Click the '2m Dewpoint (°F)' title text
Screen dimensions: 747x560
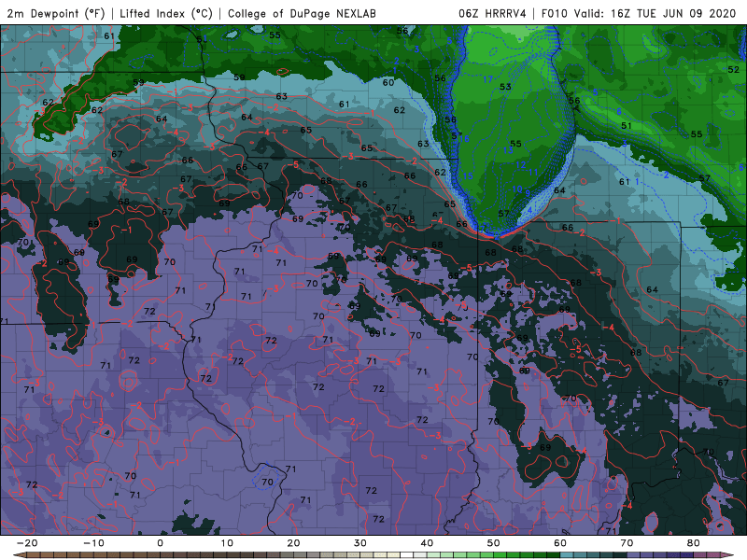56,13
